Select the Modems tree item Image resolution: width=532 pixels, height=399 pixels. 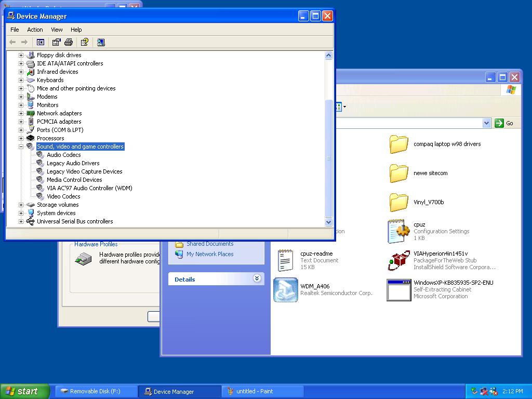tap(47, 97)
